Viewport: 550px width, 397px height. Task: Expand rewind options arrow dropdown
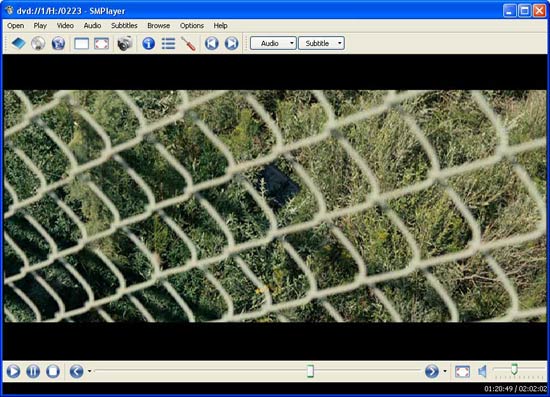tap(89, 371)
